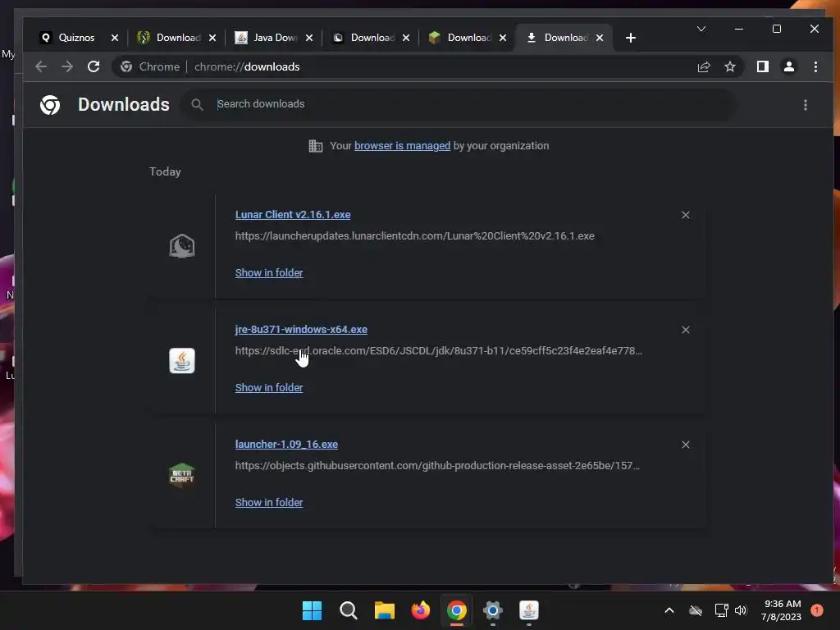Switch to the Java Download tab
The width and height of the screenshot is (840, 630).
[274, 38]
